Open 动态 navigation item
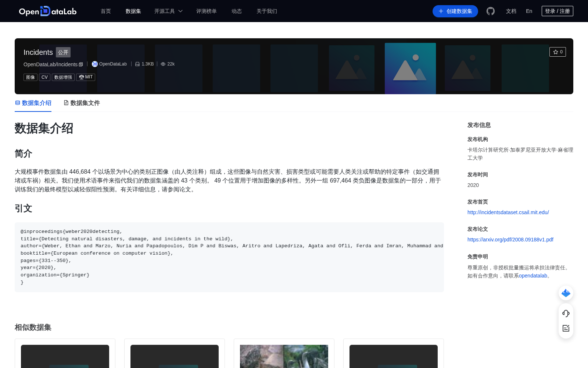This screenshot has height=368, width=588. [237, 11]
